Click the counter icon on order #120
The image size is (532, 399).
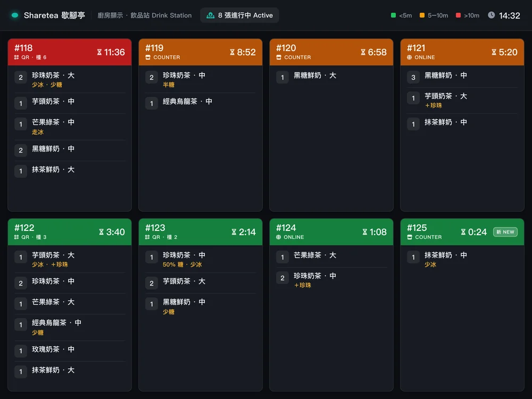pyautogui.click(x=279, y=57)
